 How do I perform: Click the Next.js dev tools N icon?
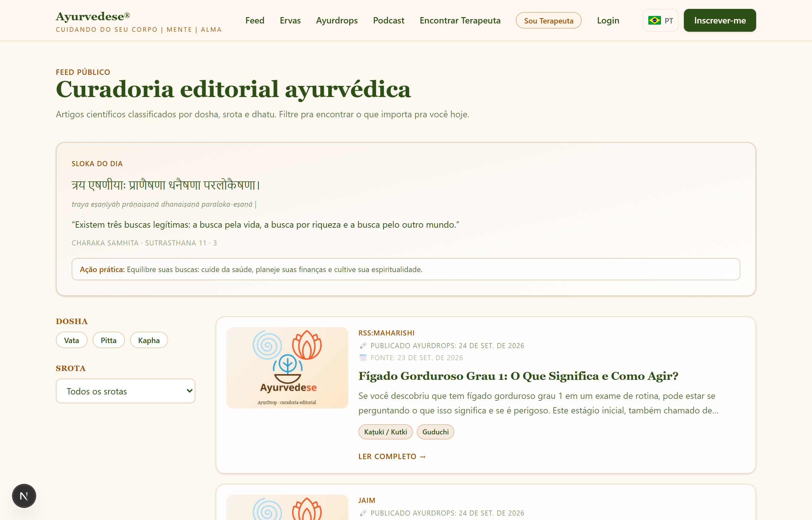click(x=24, y=496)
